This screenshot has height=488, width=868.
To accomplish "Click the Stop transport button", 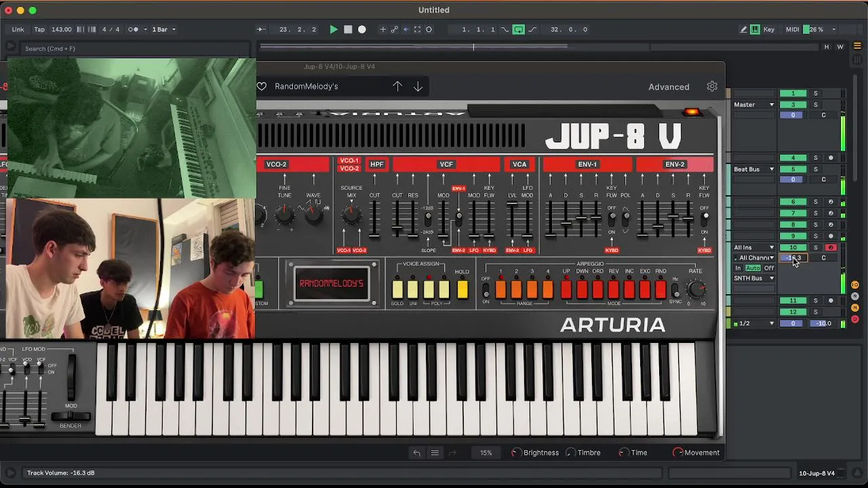I will click(x=348, y=29).
